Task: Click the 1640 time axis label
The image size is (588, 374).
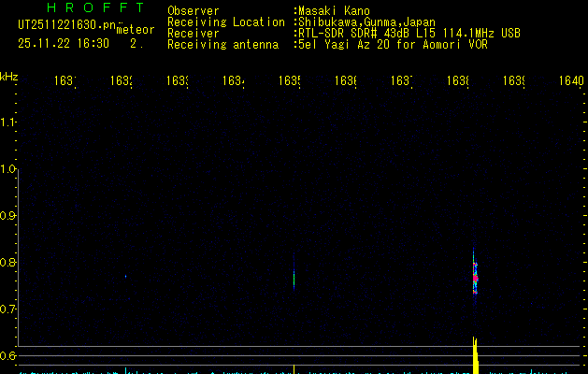Action: 571,80
